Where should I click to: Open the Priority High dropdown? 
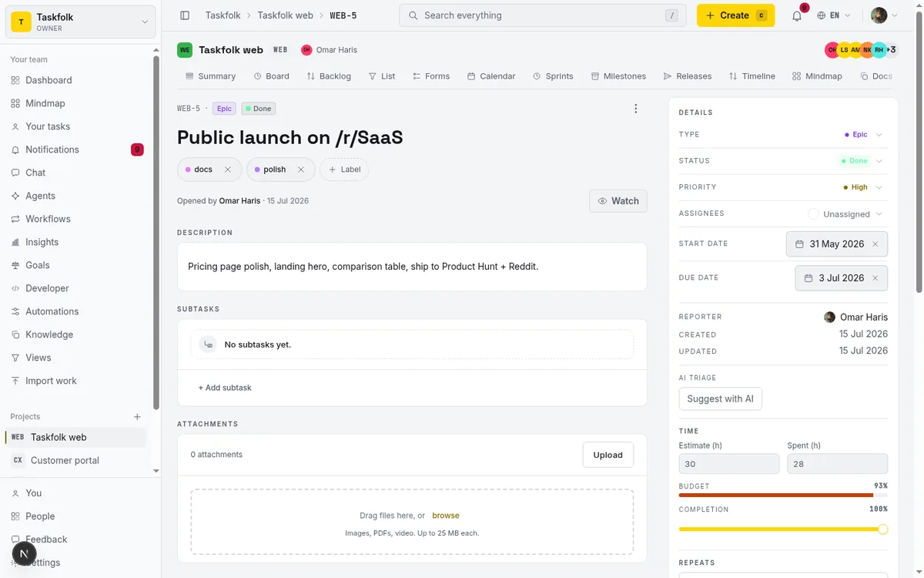pyautogui.click(x=863, y=187)
